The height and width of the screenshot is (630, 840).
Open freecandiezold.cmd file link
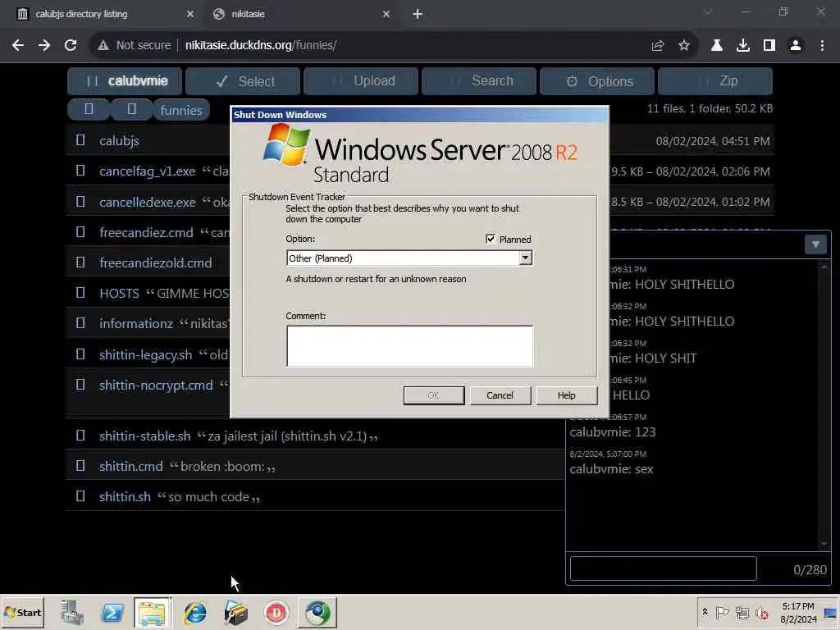coord(155,263)
